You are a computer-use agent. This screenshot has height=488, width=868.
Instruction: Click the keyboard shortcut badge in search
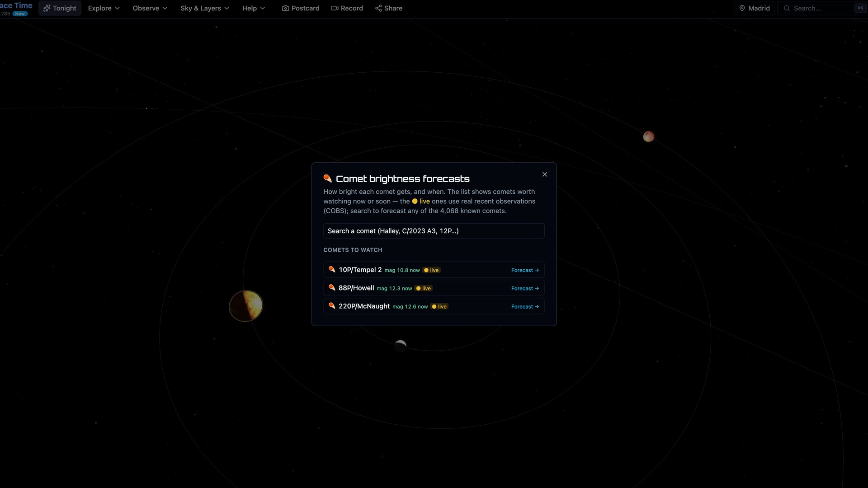tap(860, 8)
